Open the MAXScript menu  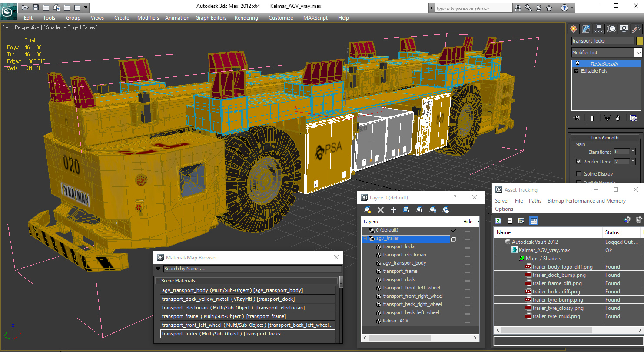315,18
